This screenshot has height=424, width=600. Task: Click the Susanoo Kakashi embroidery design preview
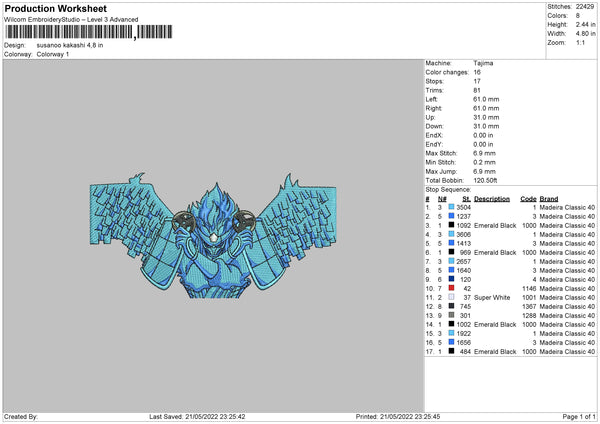[x=213, y=236]
